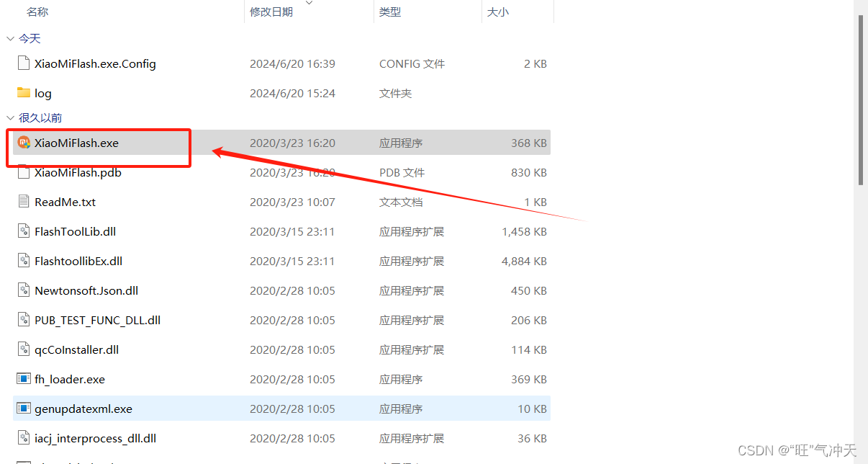Sort files by 大小 column header
Screen dimensions: 868x464
[x=498, y=12]
